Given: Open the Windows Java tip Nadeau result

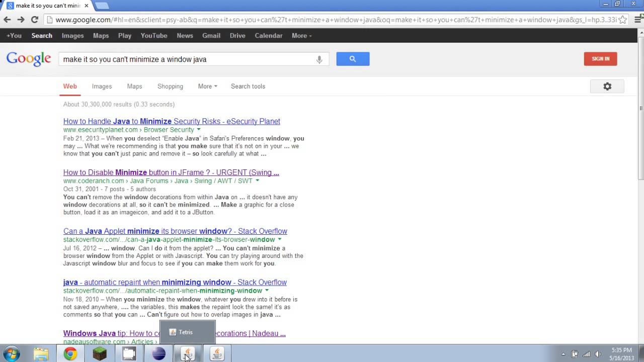Looking at the screenshot, I should tap(175, 333).
